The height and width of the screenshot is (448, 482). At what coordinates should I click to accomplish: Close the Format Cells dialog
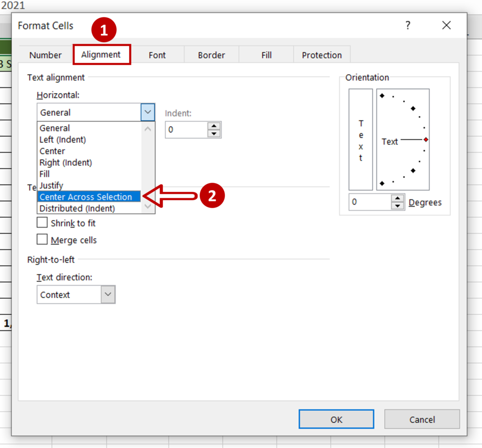[446, 25]
